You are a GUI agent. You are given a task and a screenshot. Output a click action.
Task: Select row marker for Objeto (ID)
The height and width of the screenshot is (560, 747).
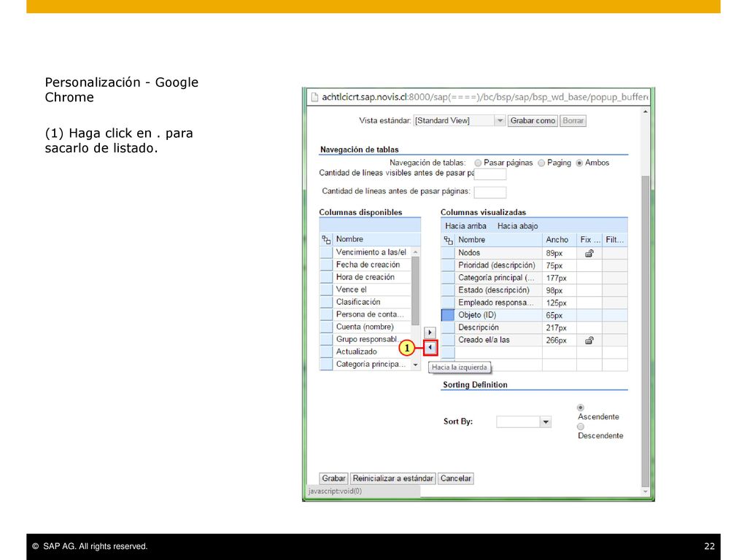[x=448, y=315]
